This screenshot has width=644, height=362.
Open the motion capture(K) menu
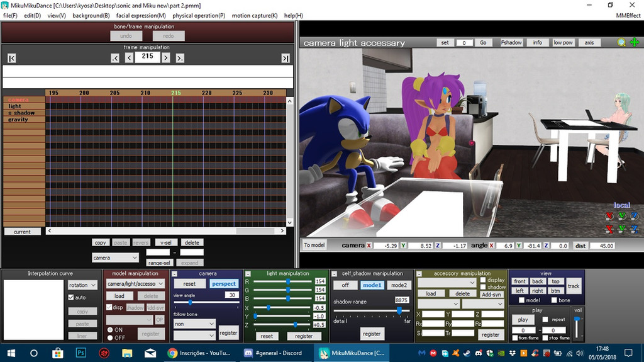tap(255, 15)
